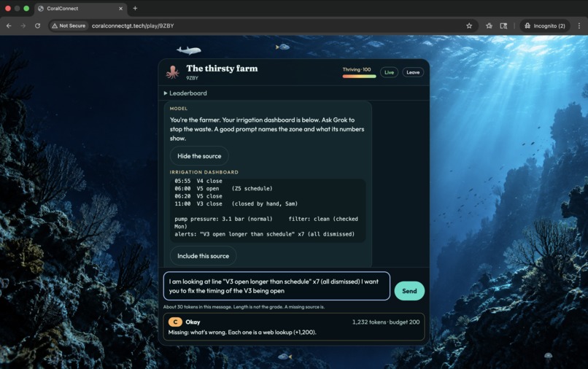588x369 pixels.
Task: Go back to the previous page
Action: (x=9, y=26)
